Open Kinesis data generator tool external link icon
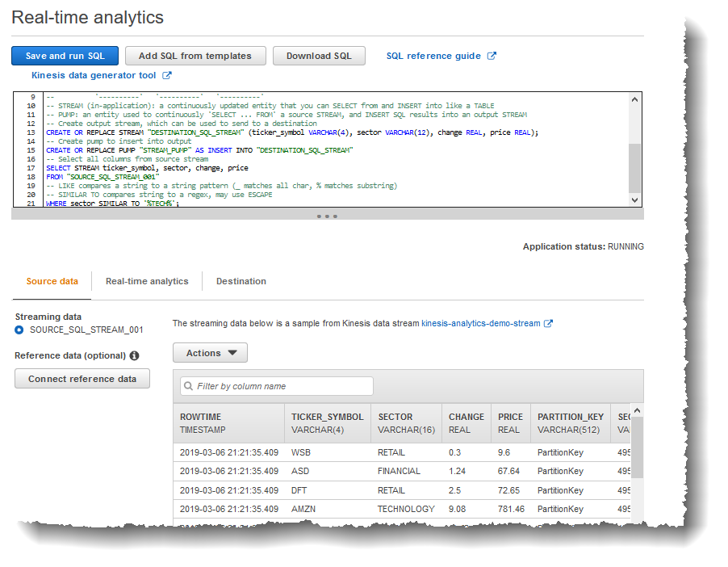 [167, 75]
